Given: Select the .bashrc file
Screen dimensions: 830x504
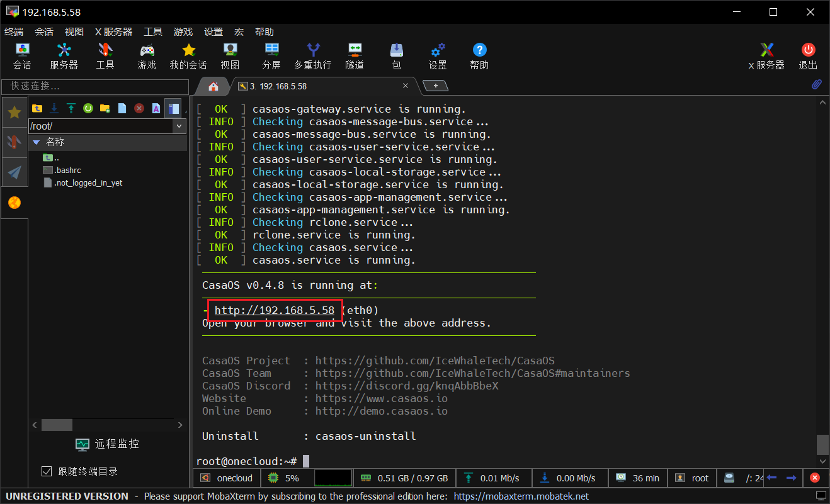Looking at the screenshot, I should pyautogui.click(x=62, y=170).
